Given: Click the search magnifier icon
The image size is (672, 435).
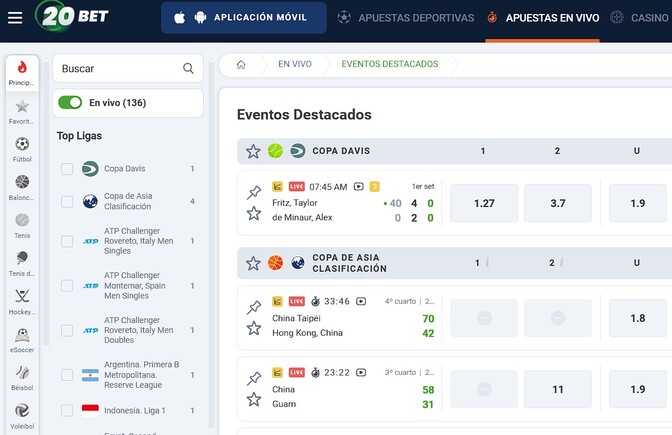Looking at the screenshot, I should 188,68.
